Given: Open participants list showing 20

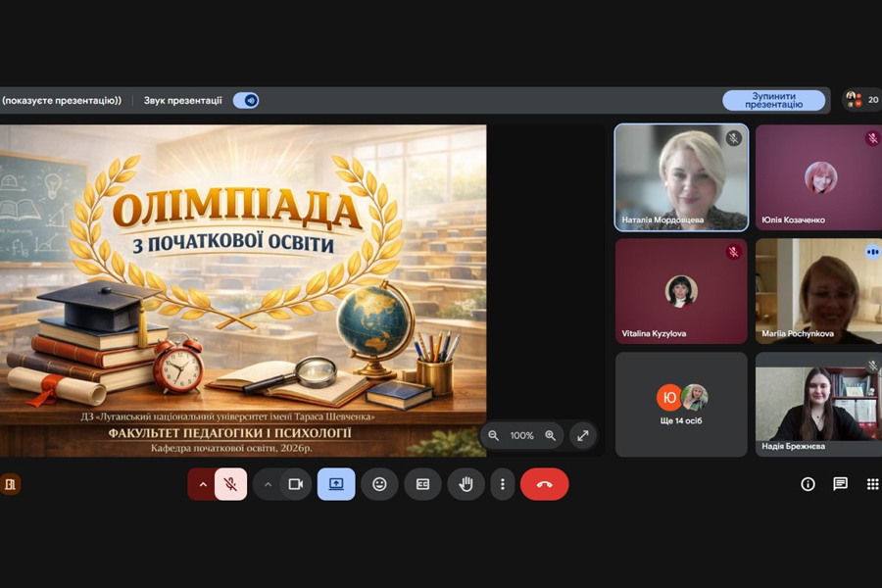Looking at the screenshot, I should click(x=861, y=100).
